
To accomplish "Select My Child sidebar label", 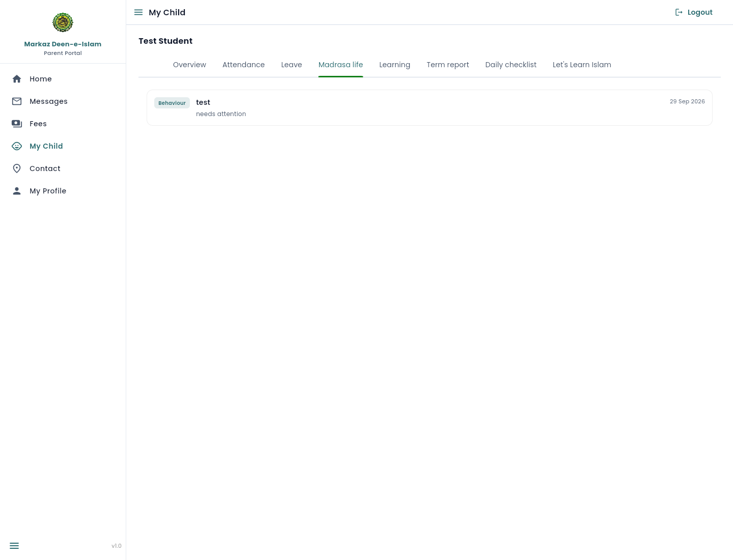I will tap(46, 146).
